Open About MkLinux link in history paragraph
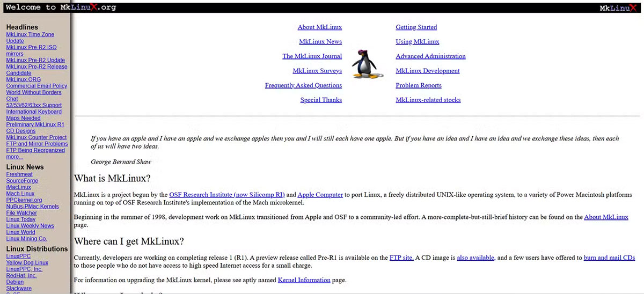The height and width of the screenshot is (294, 644). (x=606, y=217)
